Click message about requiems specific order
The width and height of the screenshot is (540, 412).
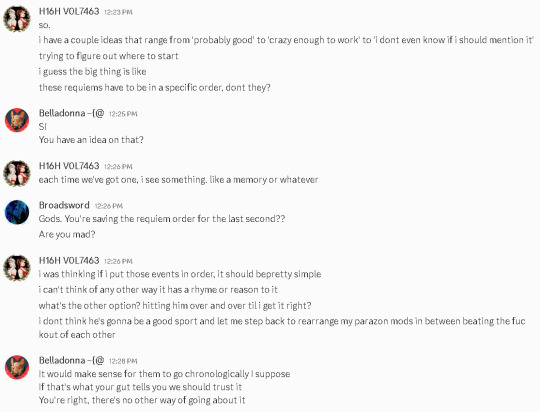point(155,87)
